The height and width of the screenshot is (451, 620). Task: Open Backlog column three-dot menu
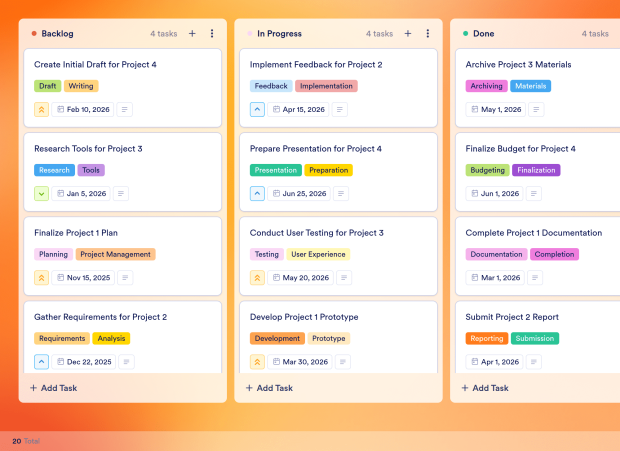point(212,34)
